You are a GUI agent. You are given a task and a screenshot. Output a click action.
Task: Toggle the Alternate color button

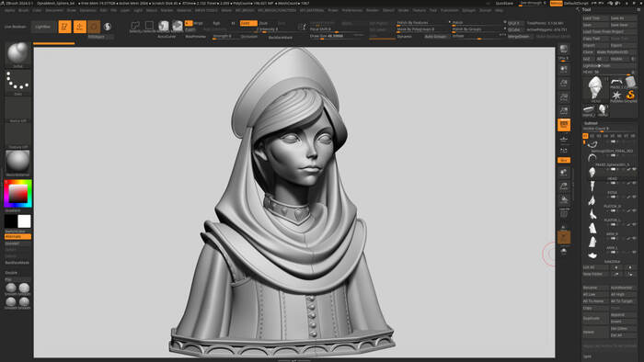tap(17, 236)
